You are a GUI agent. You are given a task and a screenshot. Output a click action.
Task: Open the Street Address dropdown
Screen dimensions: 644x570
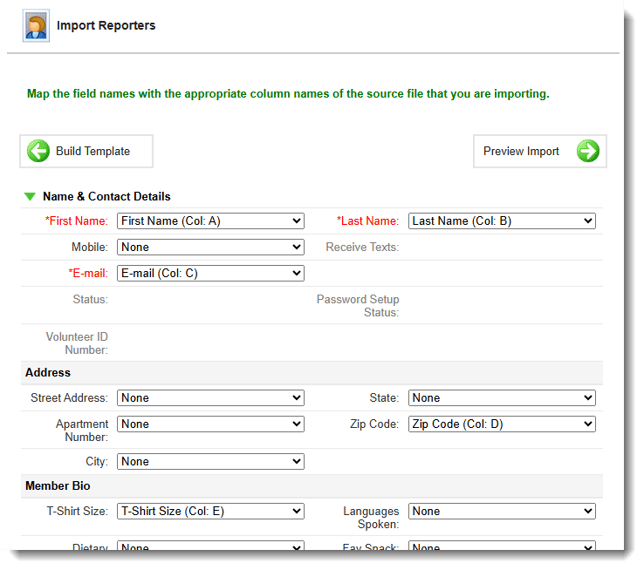click(210, 398)
